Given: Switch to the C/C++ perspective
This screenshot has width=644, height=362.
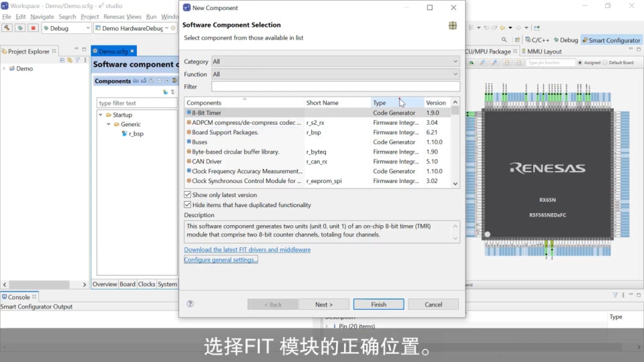Looking at the screenshot, I should click(537, 40).
